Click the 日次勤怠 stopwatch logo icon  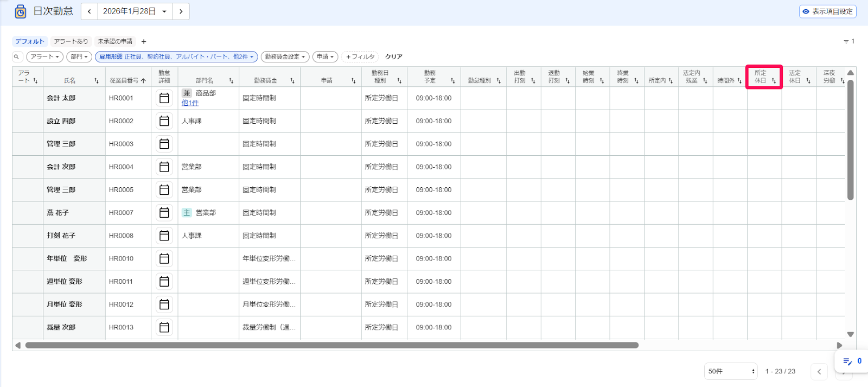(x=21, y=11)
